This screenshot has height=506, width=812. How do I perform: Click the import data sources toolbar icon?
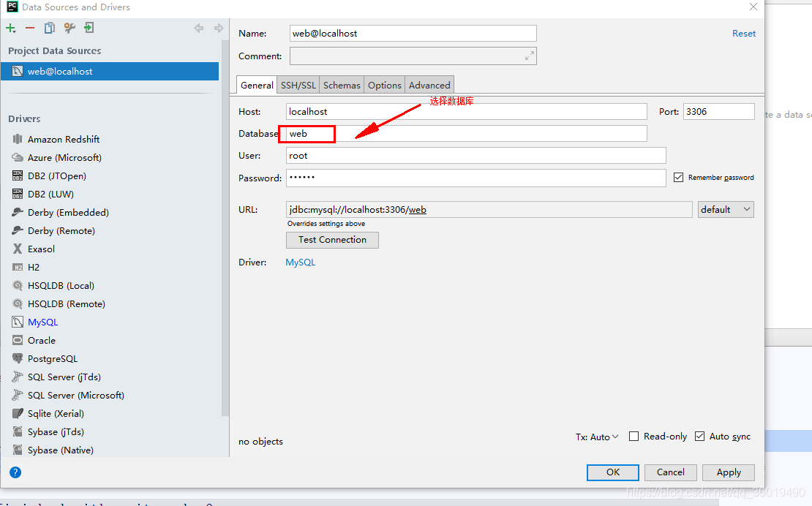coord(89,28)
